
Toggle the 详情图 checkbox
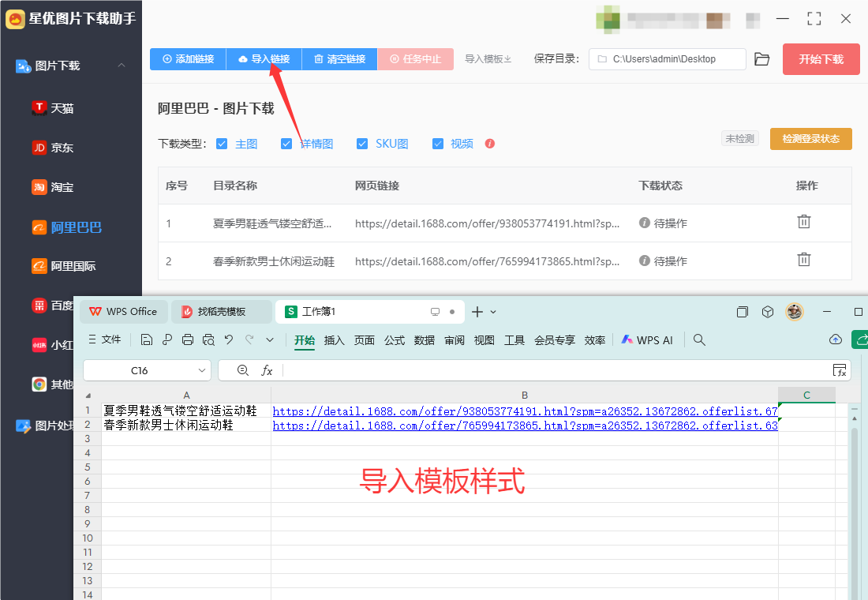pos(286,144)
